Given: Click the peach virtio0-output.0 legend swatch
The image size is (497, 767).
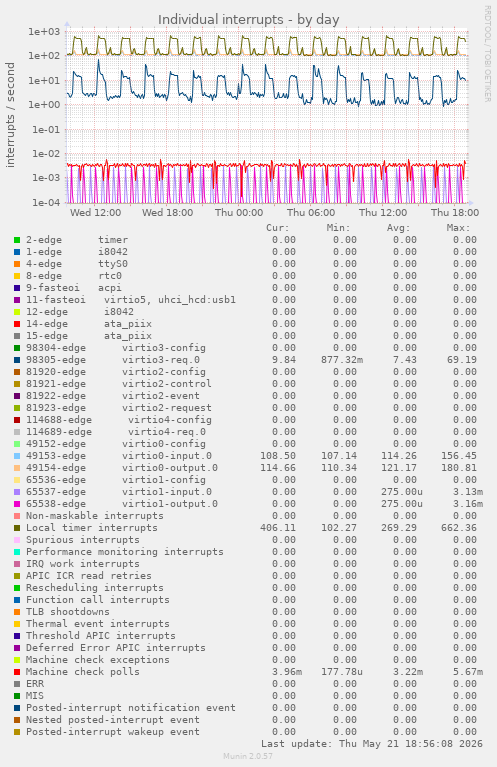Looking at the screenshot, I should (17, 468).
